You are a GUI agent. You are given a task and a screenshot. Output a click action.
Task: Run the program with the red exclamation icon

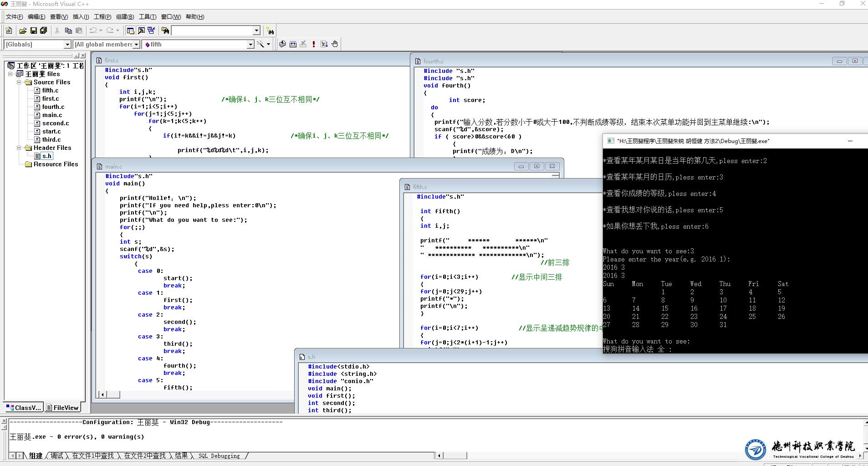(314, 44)
